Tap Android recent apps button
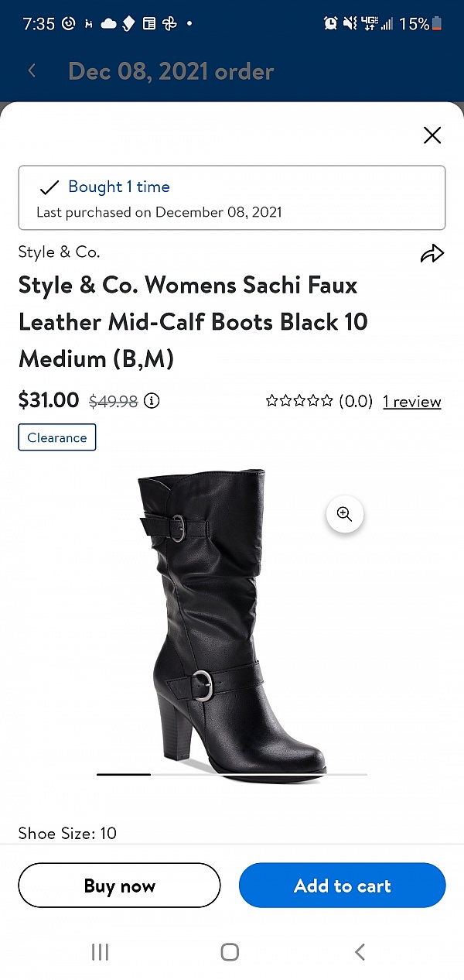The image size is (464, 980). pyautogui.click(x=100, y=951)
